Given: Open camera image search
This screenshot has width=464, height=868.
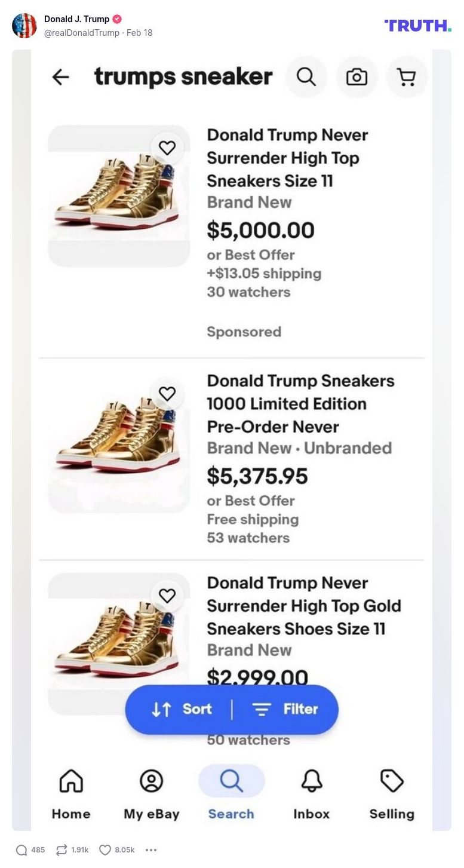Looking at the screenshot, I should [x=357, y=77].
